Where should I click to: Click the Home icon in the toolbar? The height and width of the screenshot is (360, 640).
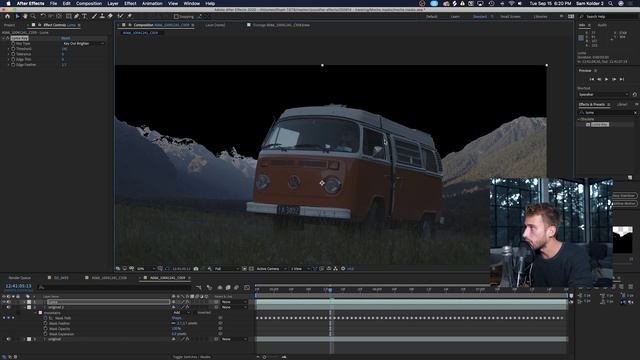(x=7, y=16)
